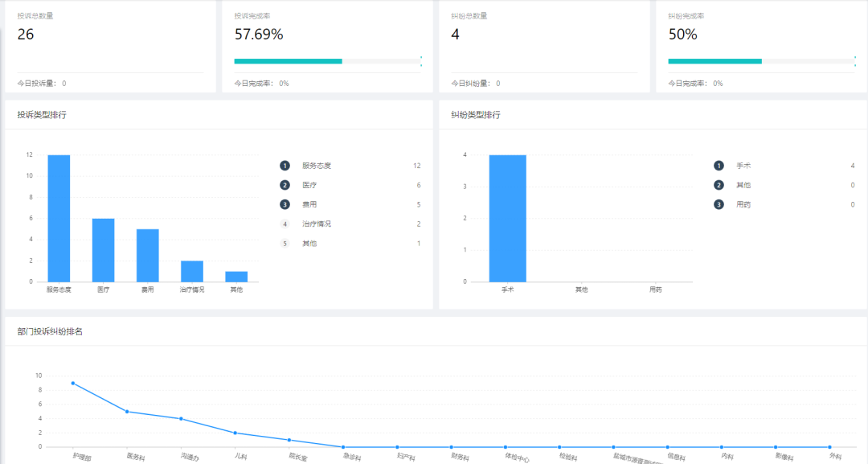The width and height of the screenshot is (868, 464).
Task: Click 服务态度 in the ranking list
Action: click(x=317, y=166)
